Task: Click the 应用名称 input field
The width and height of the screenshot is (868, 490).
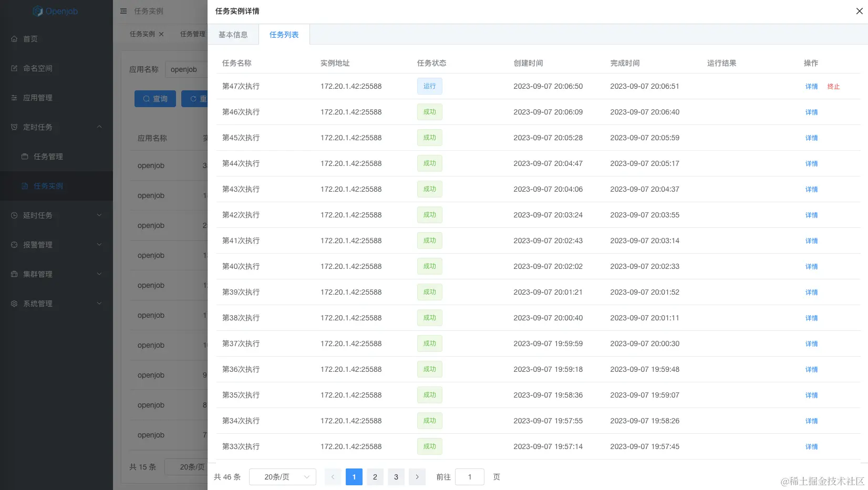Action: click(x=187, y=69)
